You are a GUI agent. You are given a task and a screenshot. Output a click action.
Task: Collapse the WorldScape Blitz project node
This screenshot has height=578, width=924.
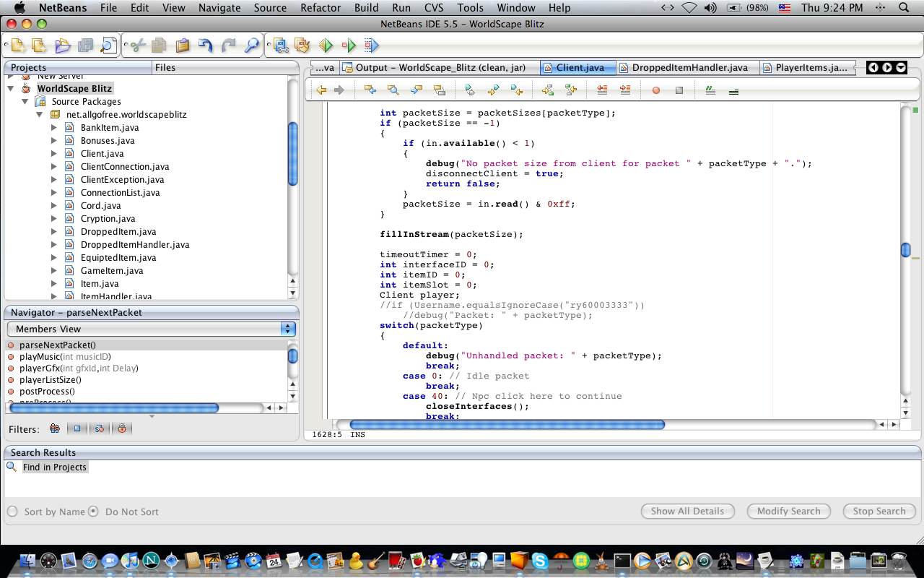point(11,88)
